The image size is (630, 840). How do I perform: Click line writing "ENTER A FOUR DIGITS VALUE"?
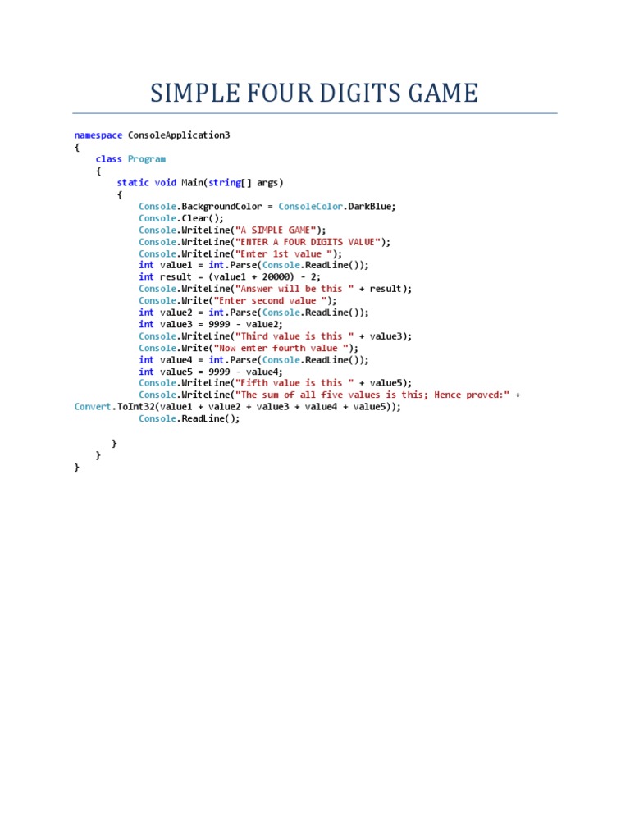(x=265, y=242)
